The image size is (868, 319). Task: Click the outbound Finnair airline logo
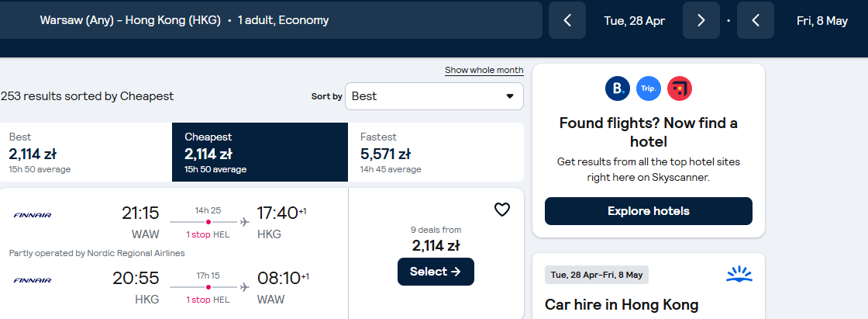32,215
